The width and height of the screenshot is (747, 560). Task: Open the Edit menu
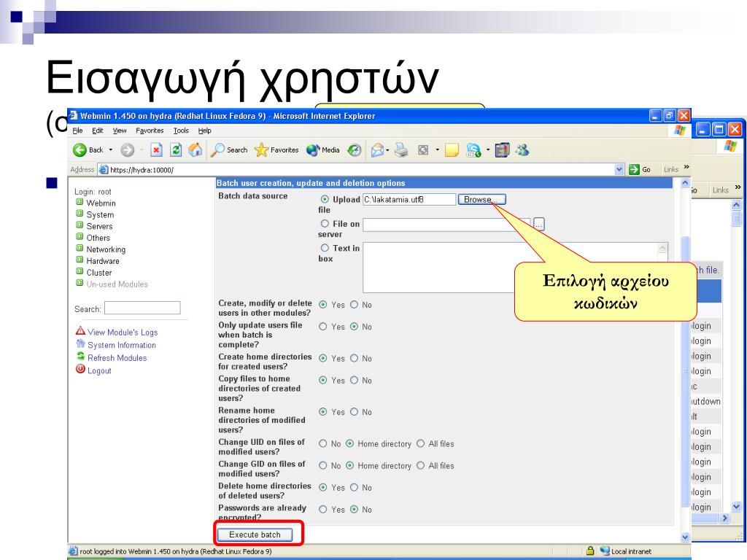click(98, 131)
